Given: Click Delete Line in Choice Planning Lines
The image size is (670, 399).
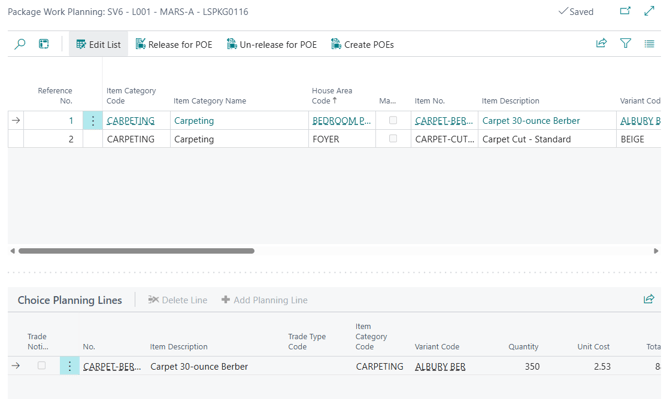Looking at the screenshot, I should click(177, 300).
